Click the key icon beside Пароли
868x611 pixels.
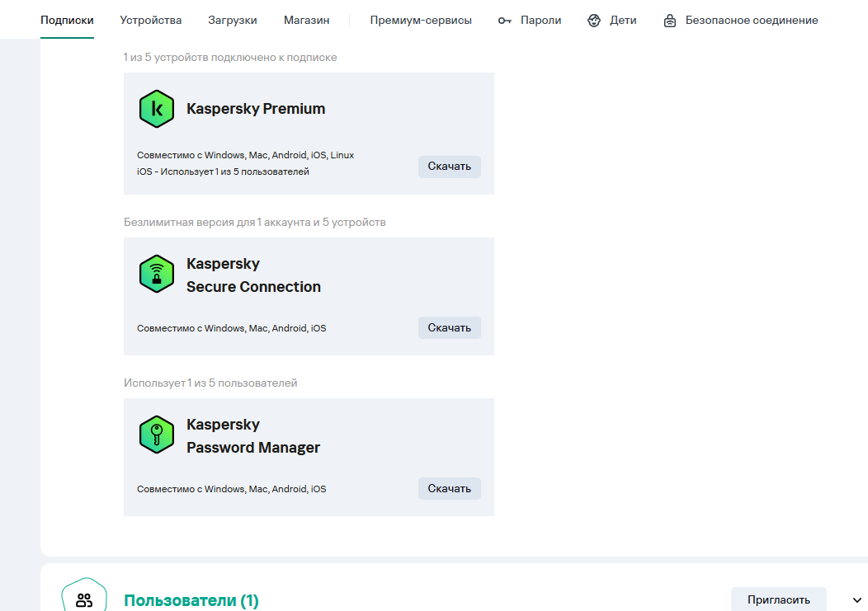tap(505, 21)
